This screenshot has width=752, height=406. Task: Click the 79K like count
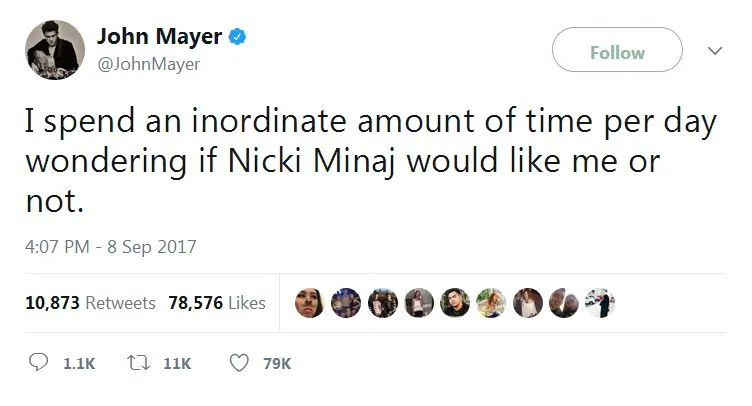point(277,364)
